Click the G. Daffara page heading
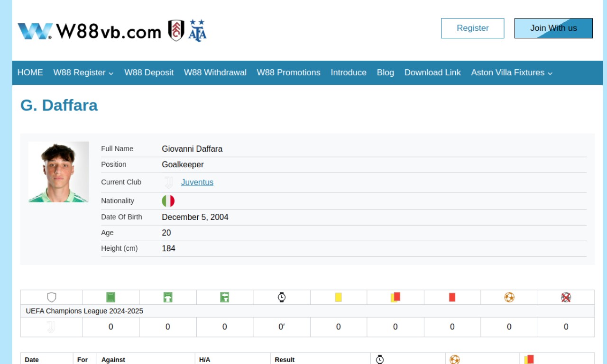Image resolution: width=607 pixels, height=364 pixels. (59, 105)
